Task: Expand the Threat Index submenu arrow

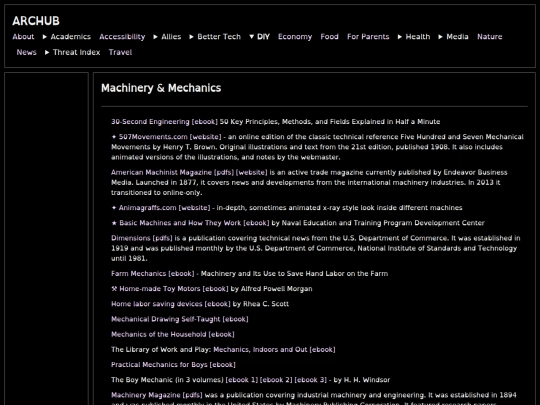Action: [47, 52]
